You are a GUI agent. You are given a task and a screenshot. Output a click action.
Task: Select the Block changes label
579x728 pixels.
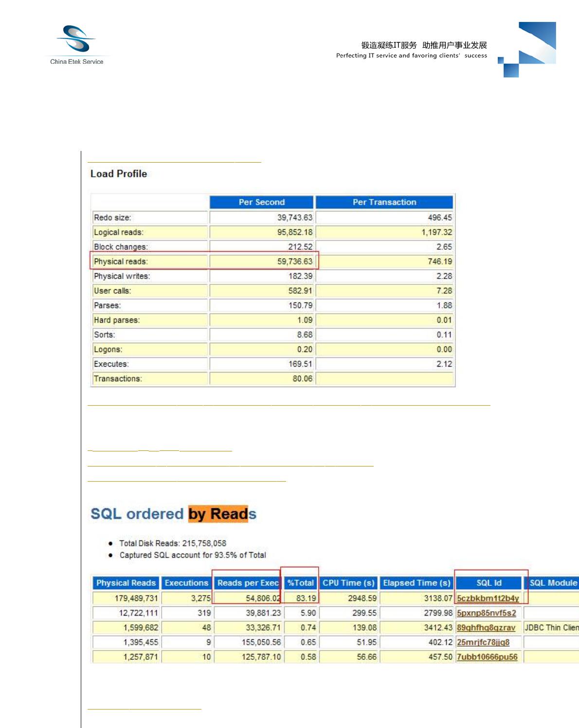121,247
